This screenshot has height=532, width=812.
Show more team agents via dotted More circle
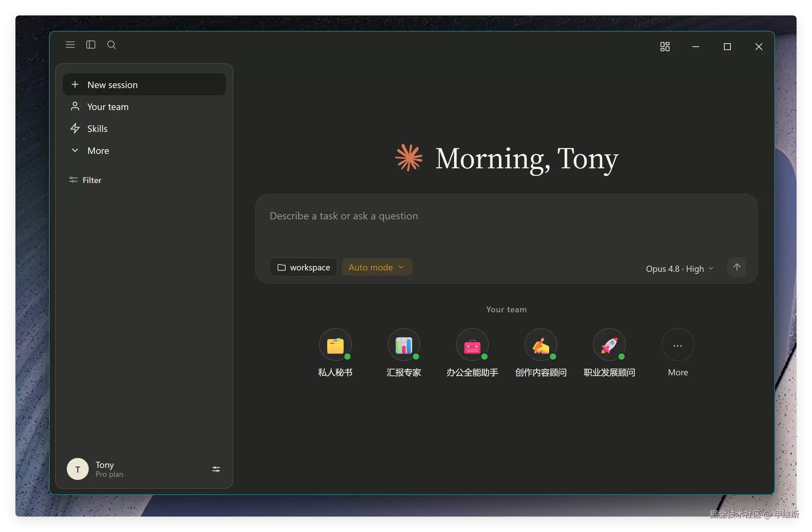click(678, 345)
